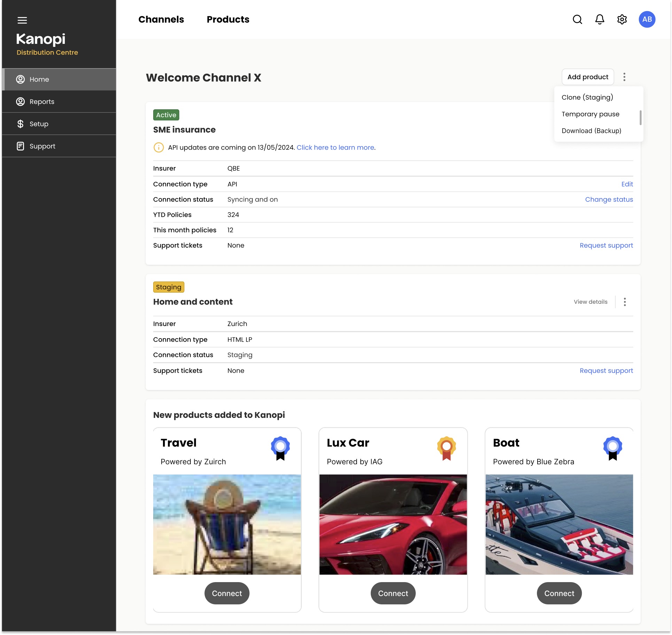Click the QBE insurer value
672x635 pixels.
234,168
